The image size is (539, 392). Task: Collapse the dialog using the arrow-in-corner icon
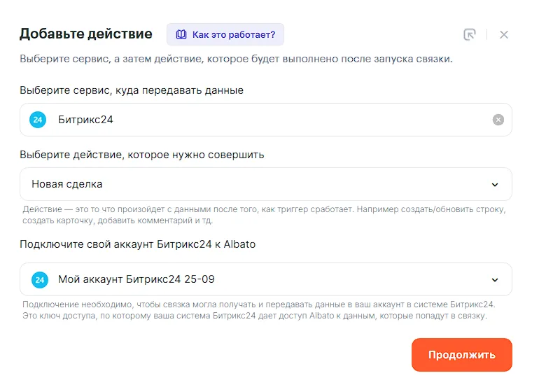tap(469, 34)
